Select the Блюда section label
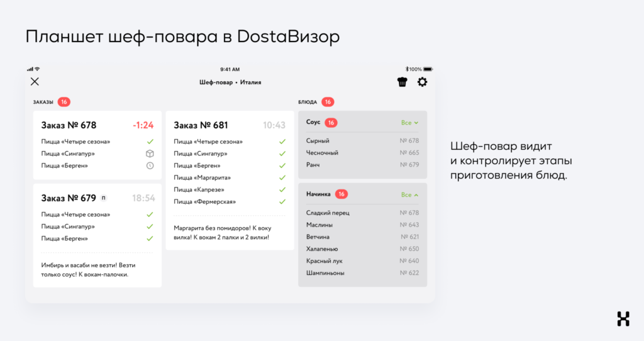Viewport: 644px width, 341px height. 308,102
